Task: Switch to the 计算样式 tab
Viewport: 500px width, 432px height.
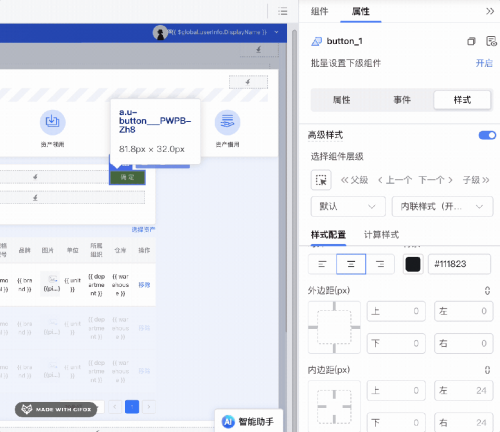Action: click(381, 235)
